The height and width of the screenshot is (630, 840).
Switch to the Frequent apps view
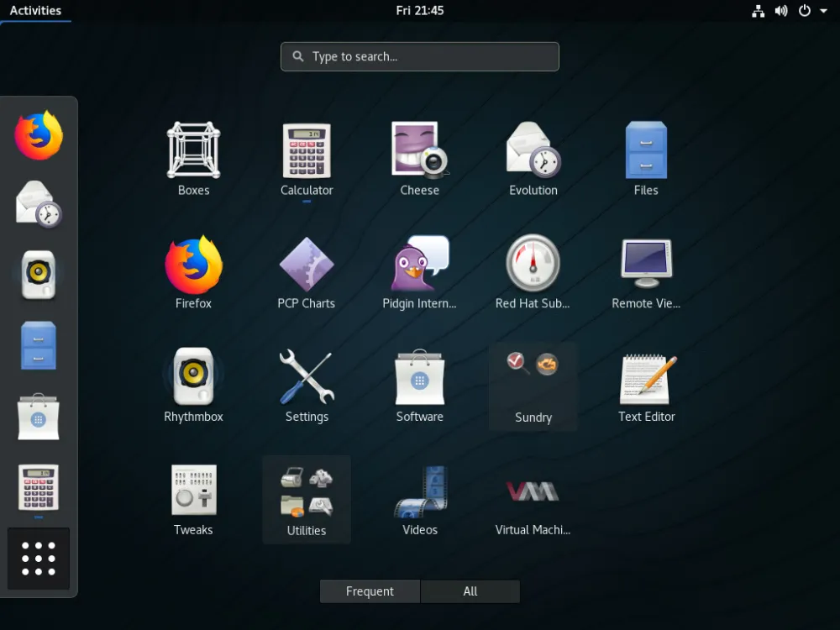tap(370, 591)
